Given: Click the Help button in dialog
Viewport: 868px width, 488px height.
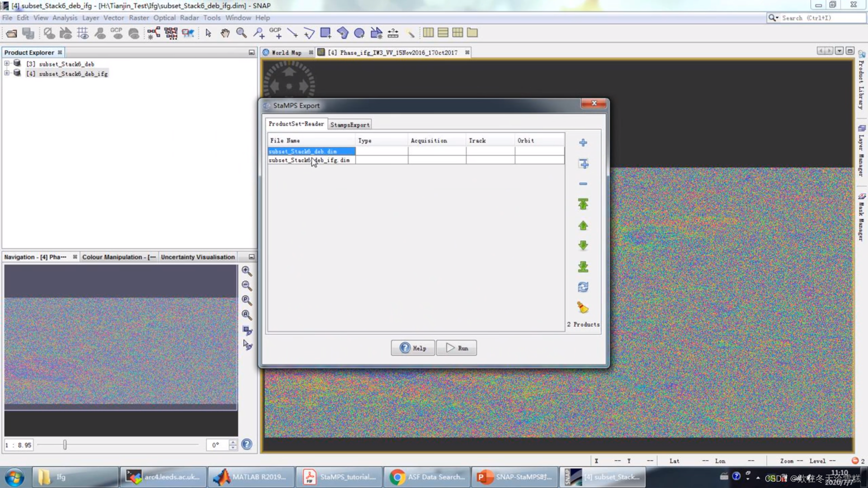Looking at the screenshot, I should (x=413, y=348).
